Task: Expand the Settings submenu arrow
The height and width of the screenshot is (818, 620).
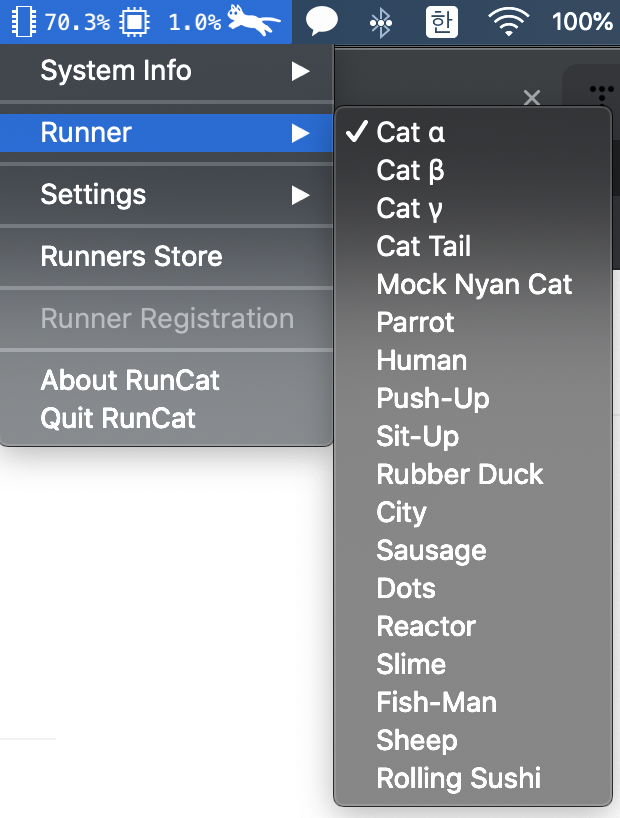Action: tap(301, 195)
